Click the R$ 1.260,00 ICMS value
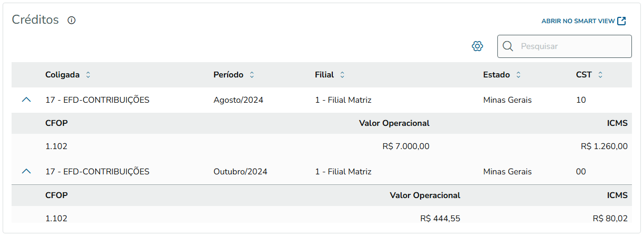Screen dimensions: 644x236 click(x=604, y=146)
